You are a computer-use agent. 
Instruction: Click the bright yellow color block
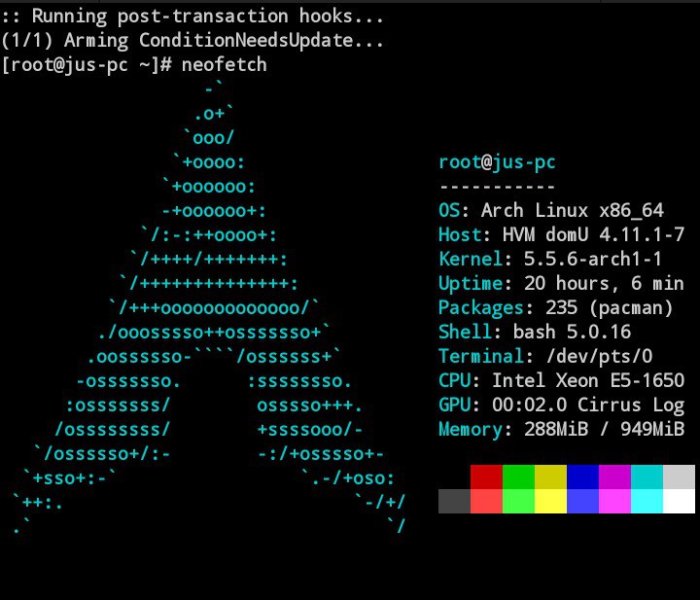pyautogui.click(x=550, y=502)
